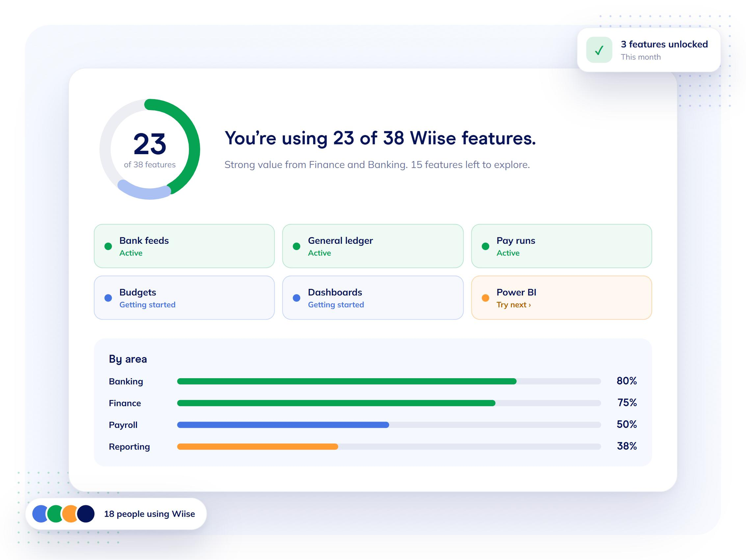Click the blue status dot on Budgets
The height and width of the screenshot is (560, 746).
coord(108,298)
